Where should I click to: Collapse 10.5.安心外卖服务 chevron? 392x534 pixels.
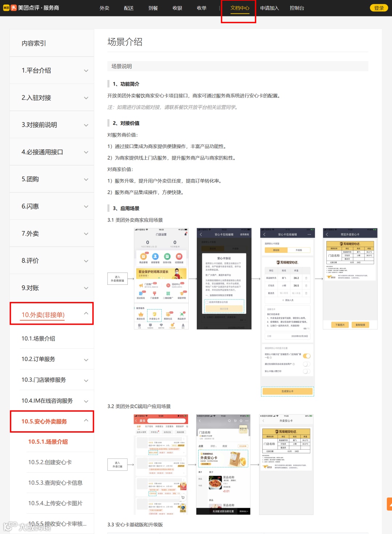pos(86,420)
